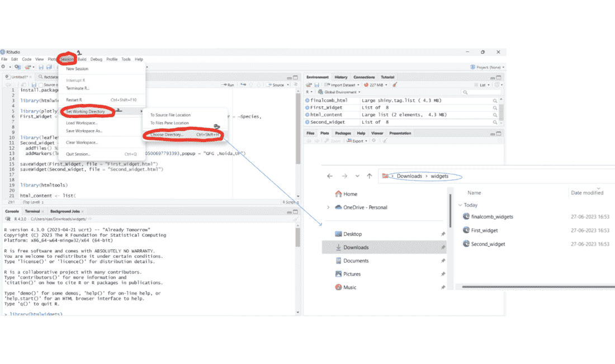Click the new file icon in the main toolbar

3,67
